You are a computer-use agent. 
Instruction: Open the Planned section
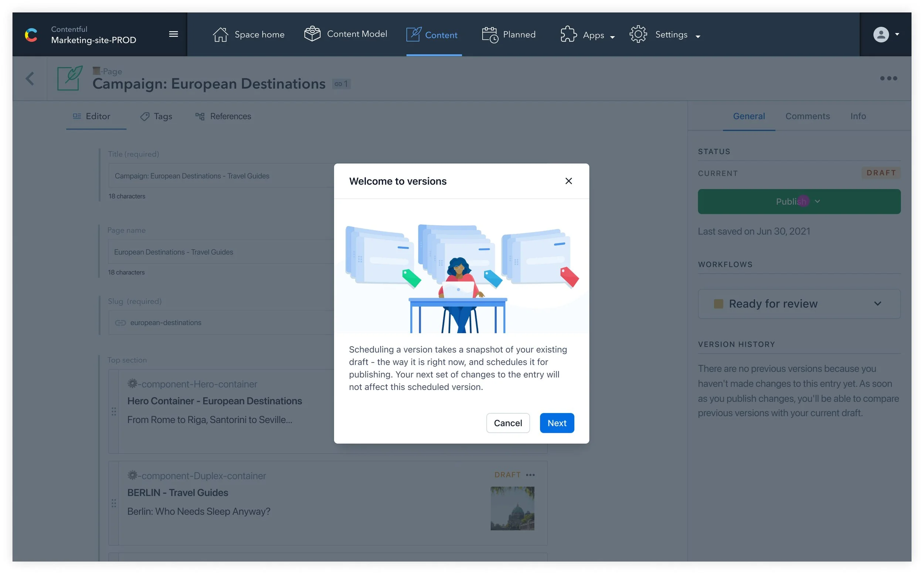tap(509, 35)
